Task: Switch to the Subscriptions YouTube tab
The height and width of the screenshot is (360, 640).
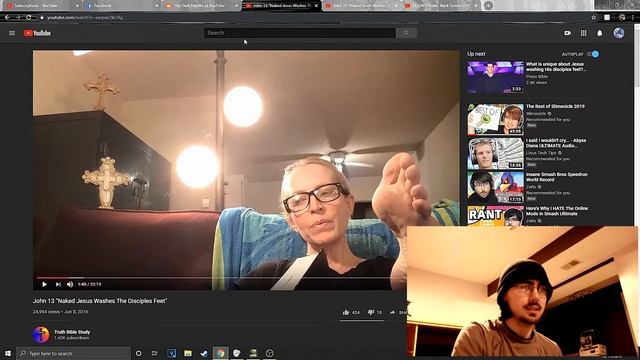Action: click(41, 6)
